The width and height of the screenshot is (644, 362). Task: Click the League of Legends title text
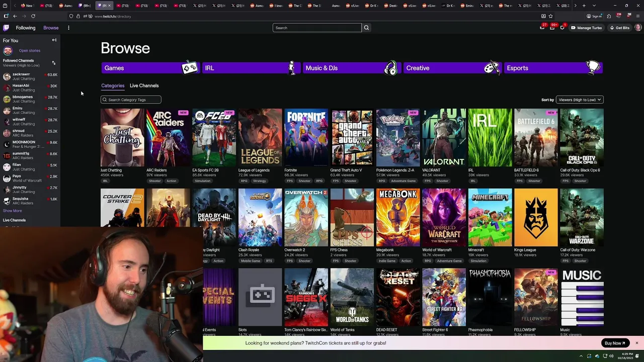pos(254,170)
